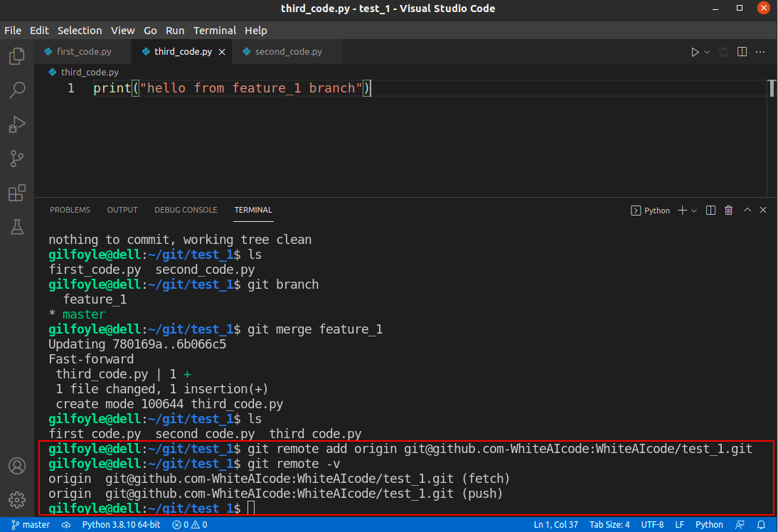The image size is (778, 532).
Task: Open the Terminal menu
Action: pyautogui.click(x=215, y=31)
